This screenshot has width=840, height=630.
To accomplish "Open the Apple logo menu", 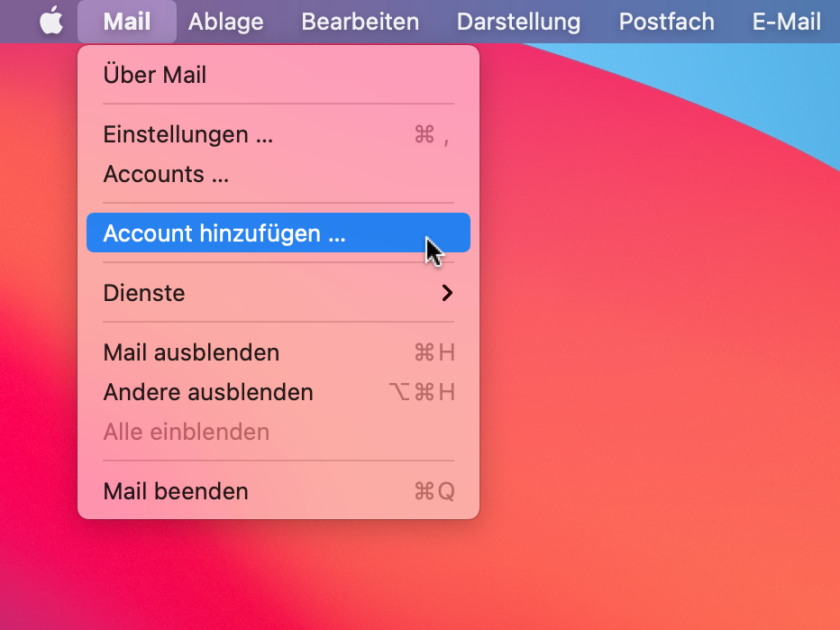I will pyautogui.click(x=51, y=22).
